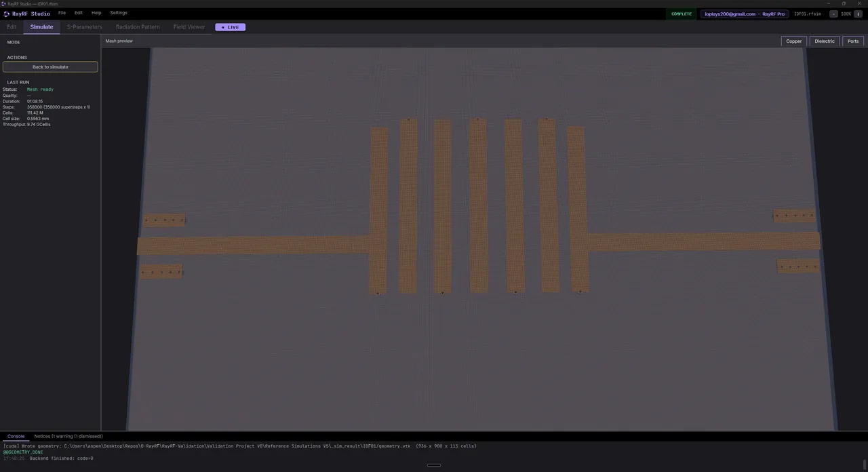Viewport: 868px width, 472px height.
Task: Open the Notices tab with one warning
Action: [x=68, y=437]
